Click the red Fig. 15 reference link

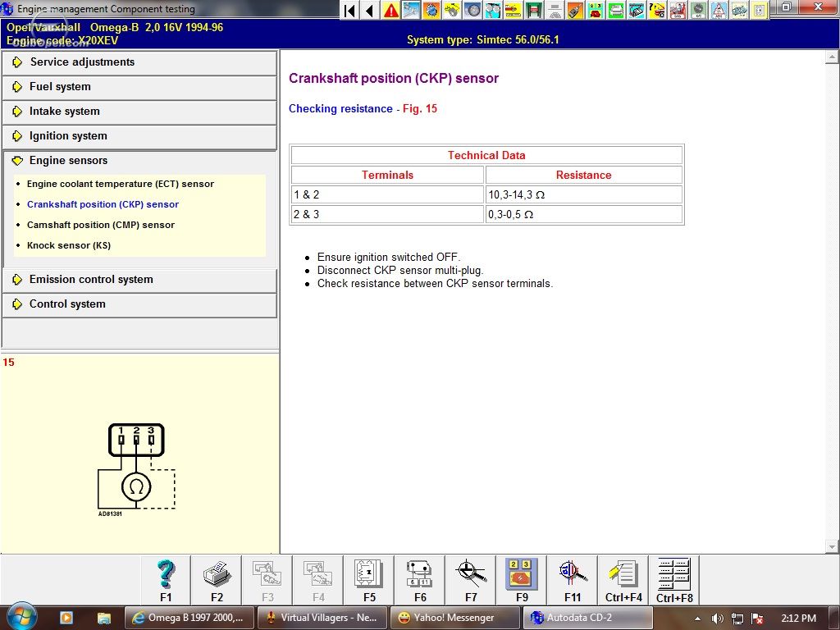click(x=420, y=109)
